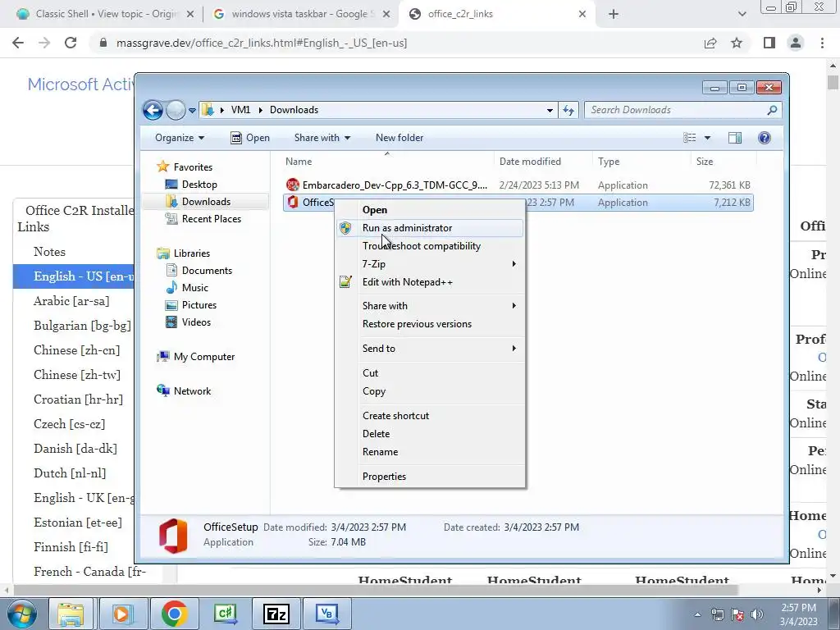Choose Properties from context menu
The width and height of the screenshot is (840, 630).
tap(430, 477)
